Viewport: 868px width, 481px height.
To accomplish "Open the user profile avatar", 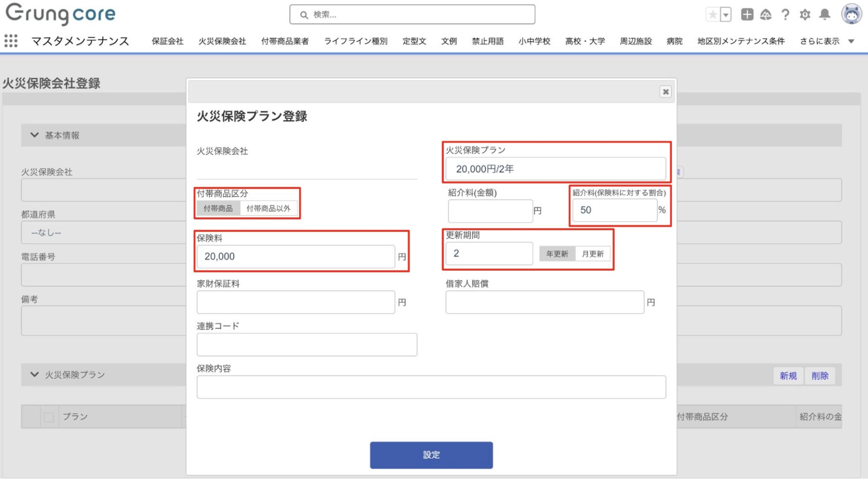I will coord(851,14).
